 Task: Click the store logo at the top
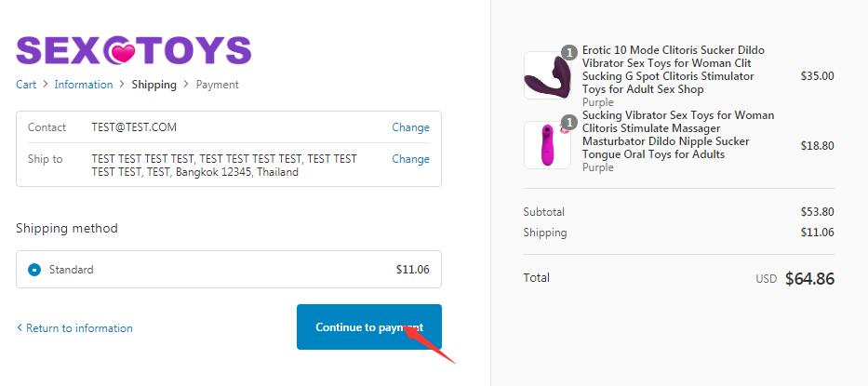coord(133,50)
